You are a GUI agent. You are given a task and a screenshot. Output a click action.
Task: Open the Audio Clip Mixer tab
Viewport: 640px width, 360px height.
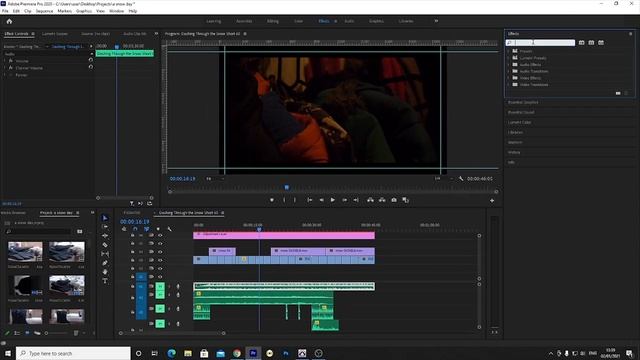(x=135, y=34)
